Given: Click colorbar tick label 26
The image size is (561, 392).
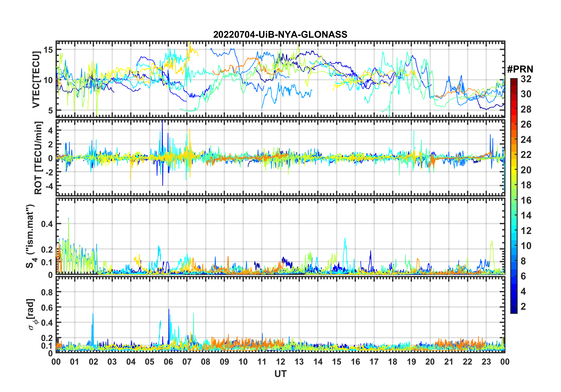Looking at the screenshot, I should (526, 124).
